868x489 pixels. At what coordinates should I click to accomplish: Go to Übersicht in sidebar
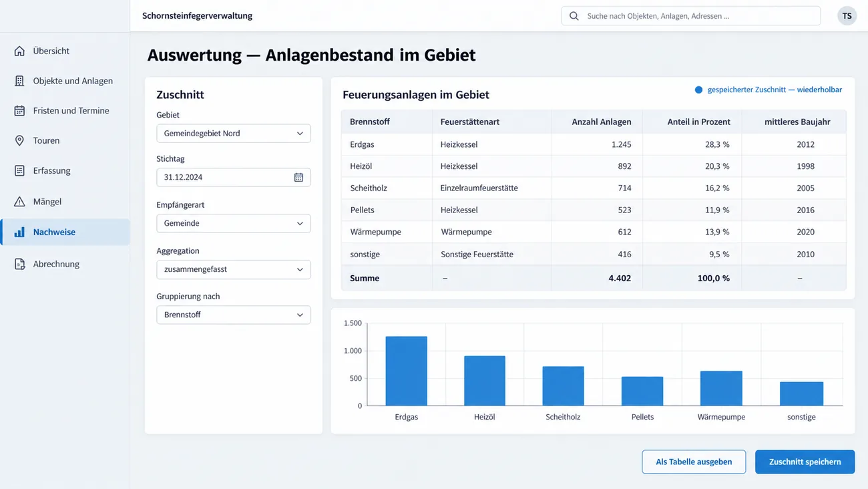point(65,51)
